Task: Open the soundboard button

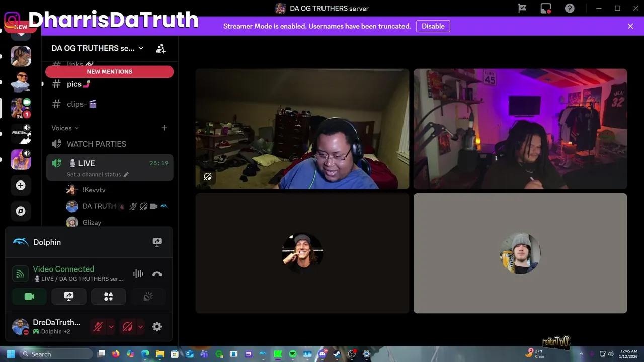Action: pyautogui.click(x=148, y=297)
